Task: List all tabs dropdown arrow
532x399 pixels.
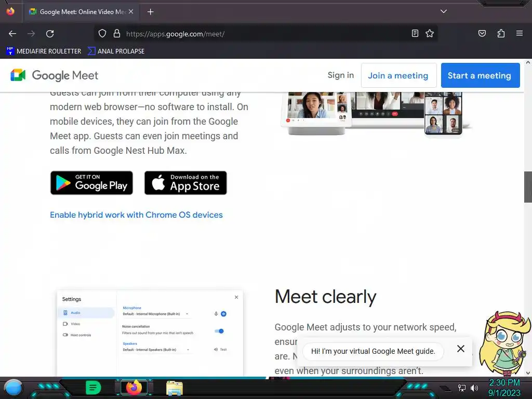Action: pyautogui.click(x=444, y=11)
